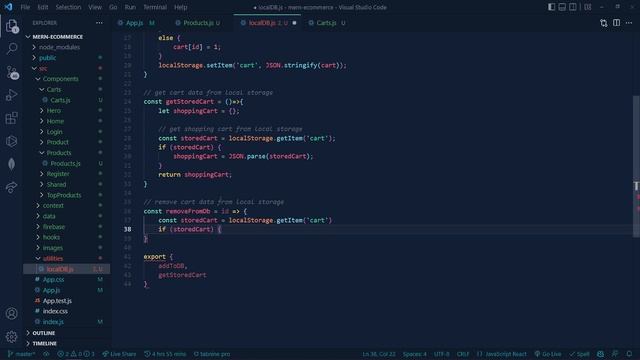Open the editor more actions menu
The image size is (640, 360).
(x=629, y=23)
